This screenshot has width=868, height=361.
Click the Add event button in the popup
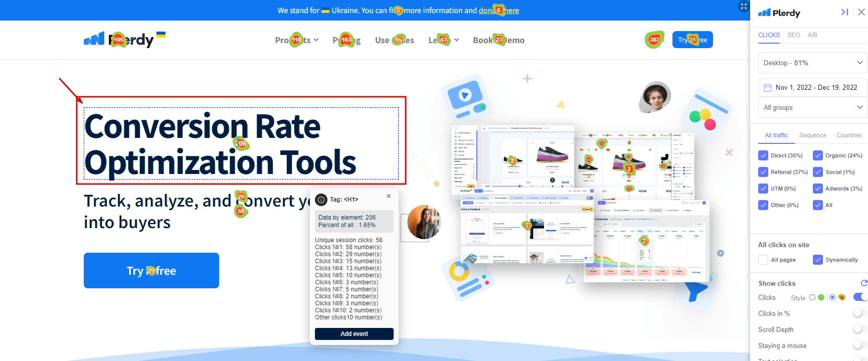tap(354, 334)
